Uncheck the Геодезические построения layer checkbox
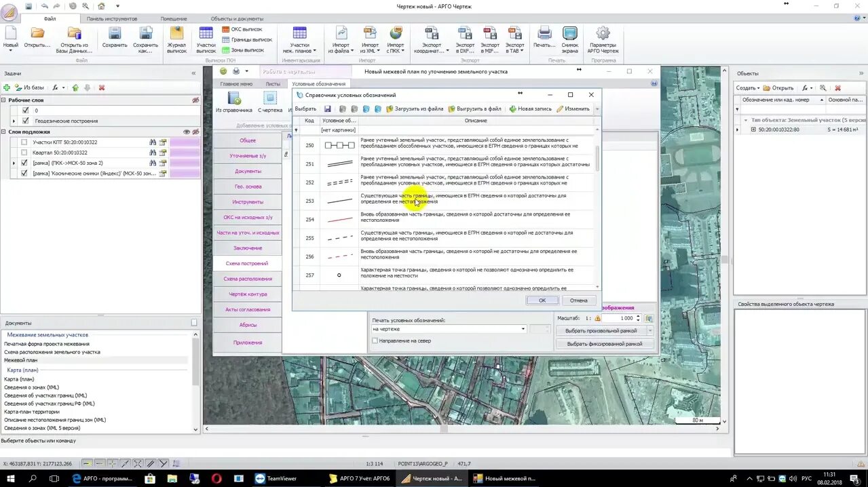Image resolution: width=868 pixels, height=487 pixels. tap(26, 121)
